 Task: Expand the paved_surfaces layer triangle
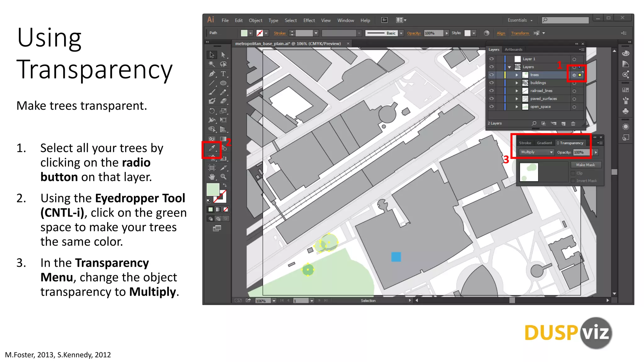coord(517,99)
